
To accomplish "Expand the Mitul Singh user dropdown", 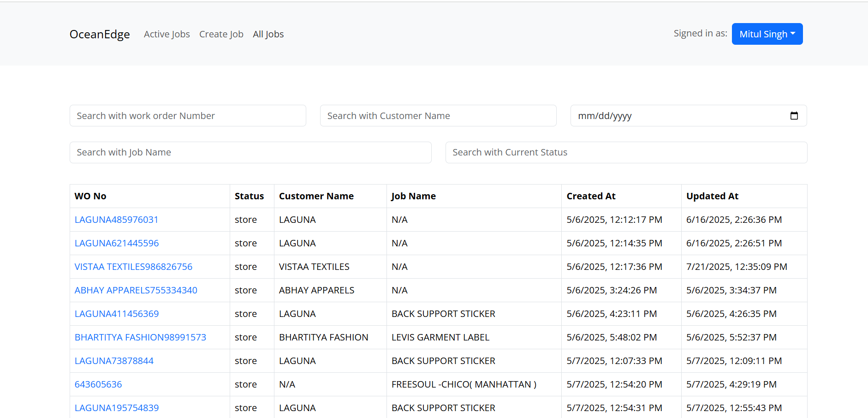I will point(767,34).
